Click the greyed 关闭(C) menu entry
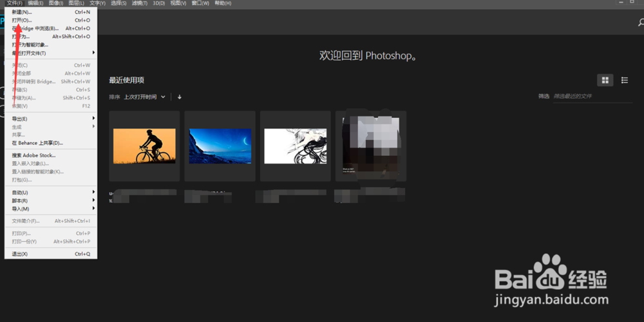The image size is (644, 322). 51,65
